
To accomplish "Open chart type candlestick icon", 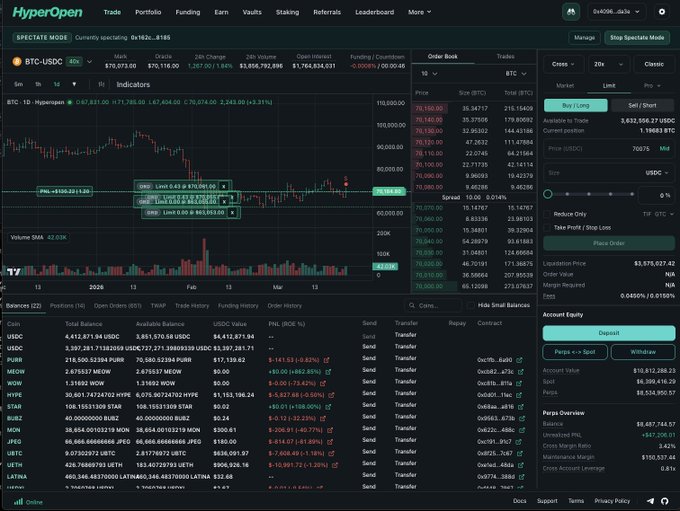I will (x=101, y=84).
